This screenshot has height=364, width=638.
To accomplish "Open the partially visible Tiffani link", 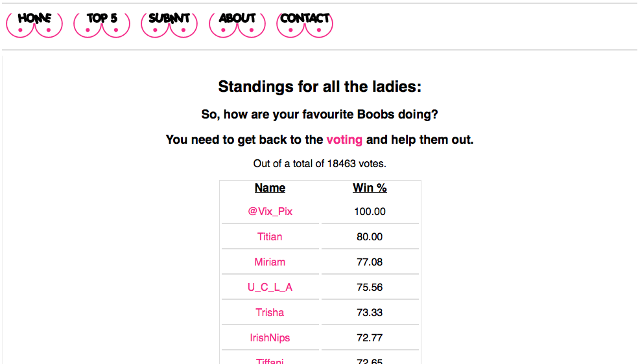I will pyautogui.click(x=270, y=361).
